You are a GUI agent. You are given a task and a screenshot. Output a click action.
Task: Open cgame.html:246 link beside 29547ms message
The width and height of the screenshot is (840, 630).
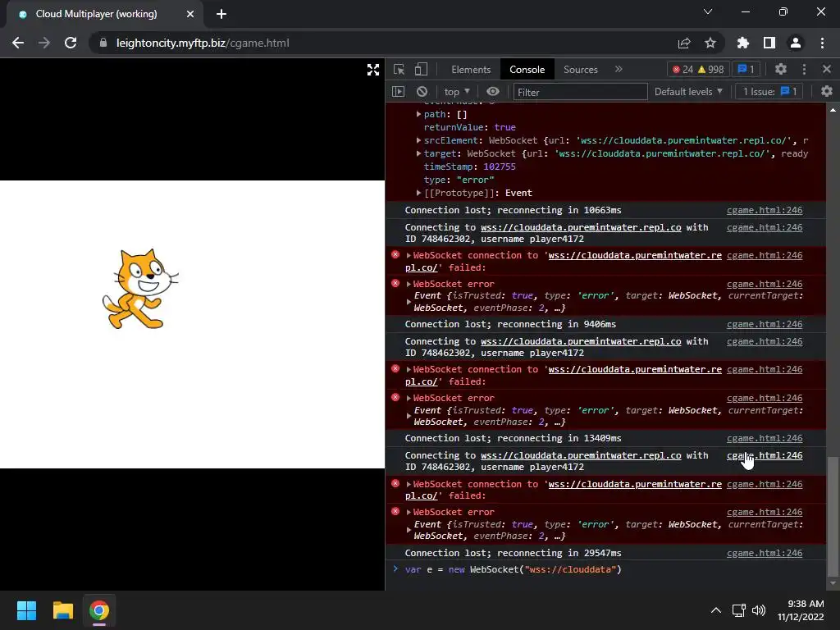[x=765, y=553]
